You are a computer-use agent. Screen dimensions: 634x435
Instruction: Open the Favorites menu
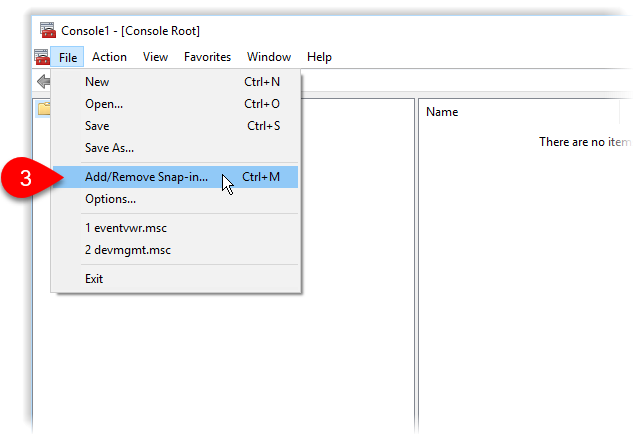(x=207, y=57)
